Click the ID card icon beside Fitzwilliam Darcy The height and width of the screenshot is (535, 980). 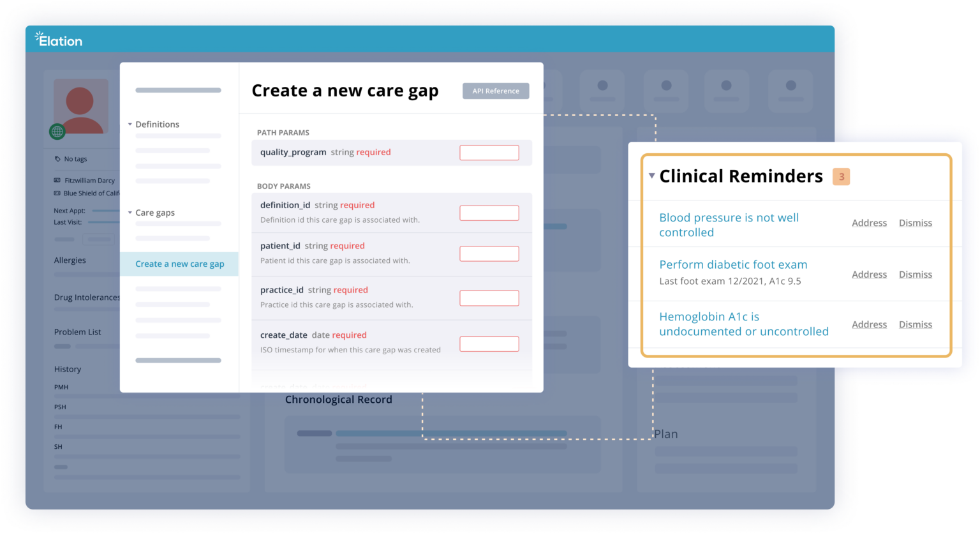coord(57,181)
